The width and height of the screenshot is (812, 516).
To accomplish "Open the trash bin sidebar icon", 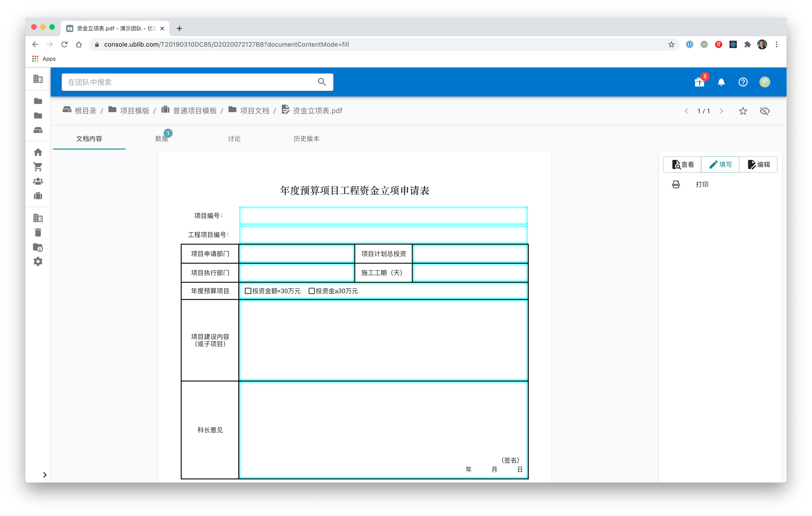I will (38, 233).
